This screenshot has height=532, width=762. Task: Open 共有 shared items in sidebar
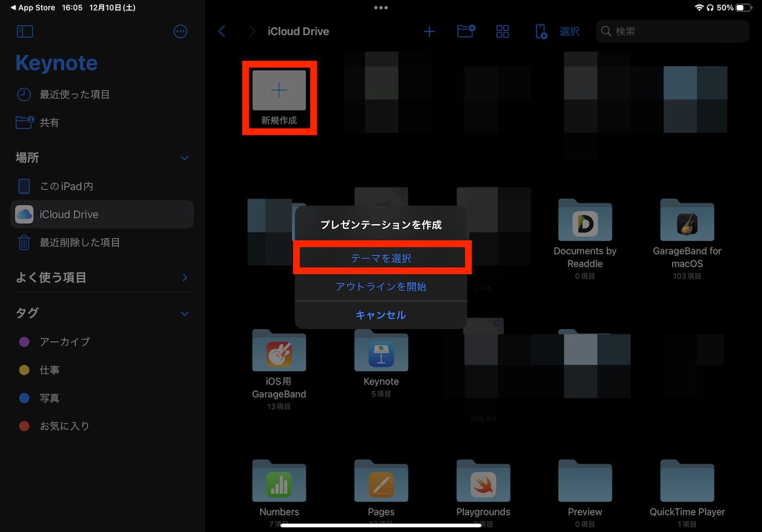pyautogui.click(x=102, y=123)
